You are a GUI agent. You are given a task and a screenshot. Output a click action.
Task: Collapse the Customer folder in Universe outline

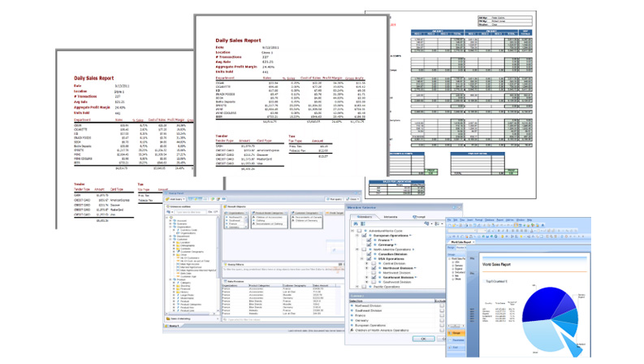tap(170, 239)
